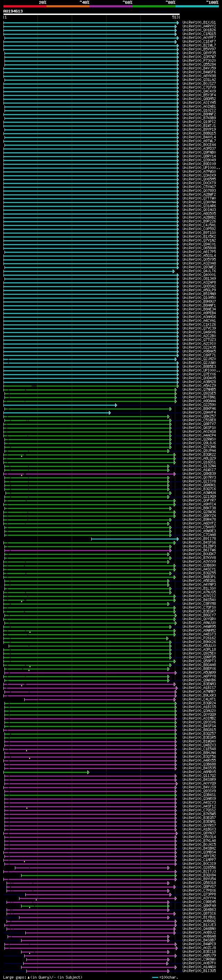The image size is (222, 980).
Task: Select hit label UniRef100_B8KT38
Action: pos(199,508)
